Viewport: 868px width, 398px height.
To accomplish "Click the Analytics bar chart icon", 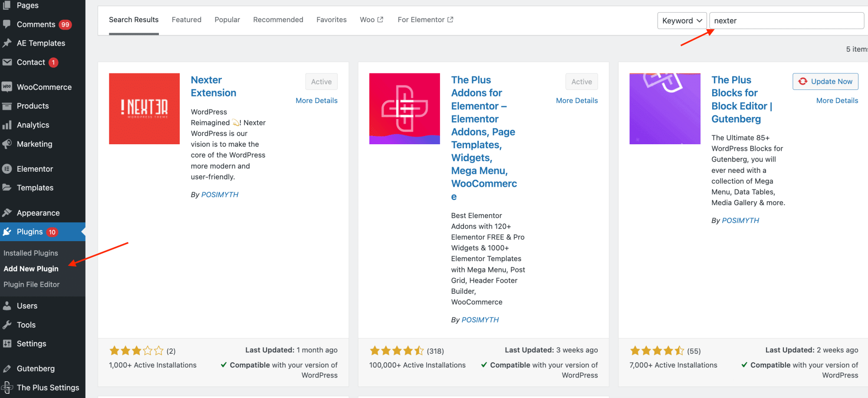I will click(x=7, y=125).
